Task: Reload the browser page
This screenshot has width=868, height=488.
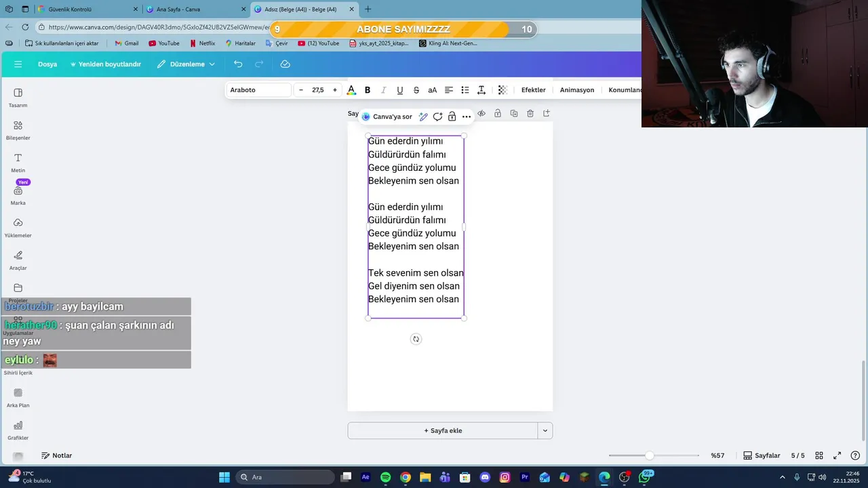Action: click(25, 27)
